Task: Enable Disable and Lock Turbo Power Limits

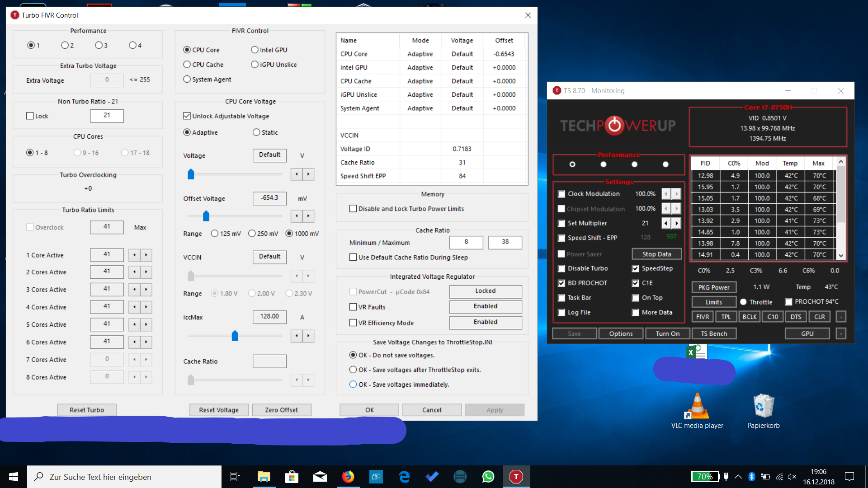Action: pos(353,209)
